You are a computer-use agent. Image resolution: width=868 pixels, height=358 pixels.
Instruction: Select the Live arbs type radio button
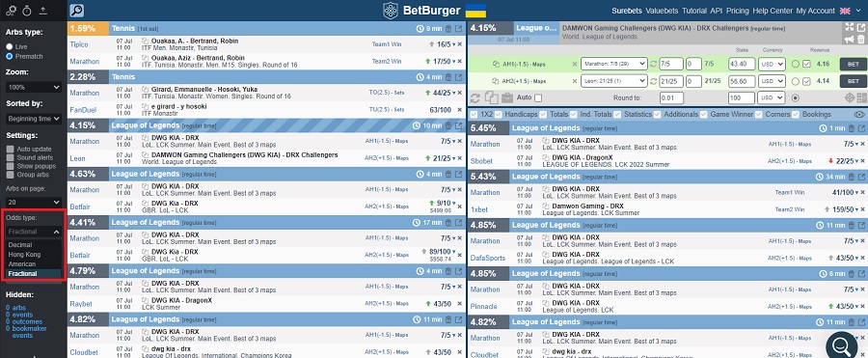[10, 47]
